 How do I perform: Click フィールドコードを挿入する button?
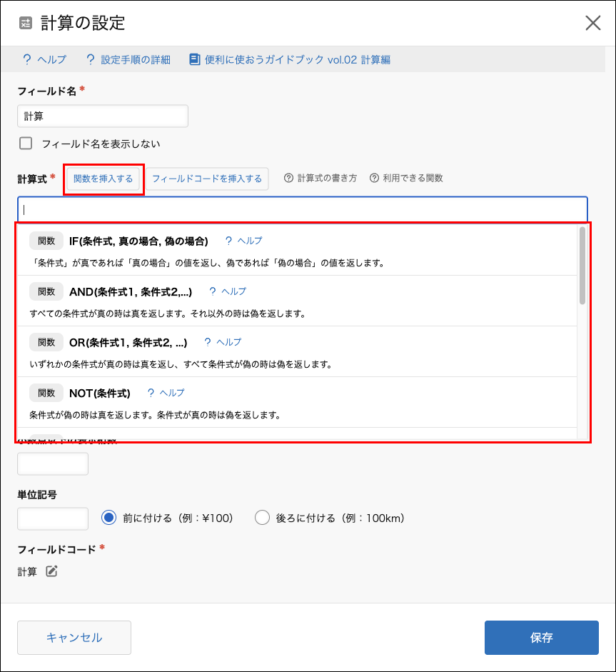207,179
